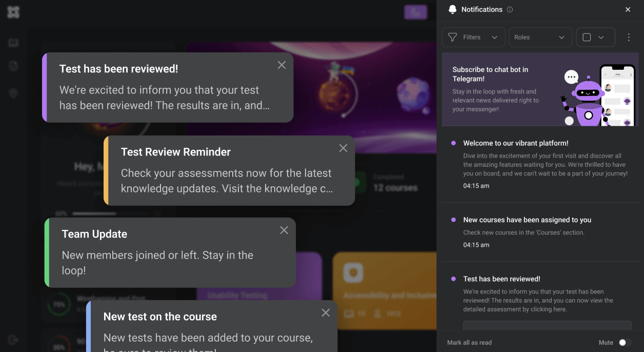Open the 'Test Review Reminder' toast message
644x352 pixels.
point(229,170)
